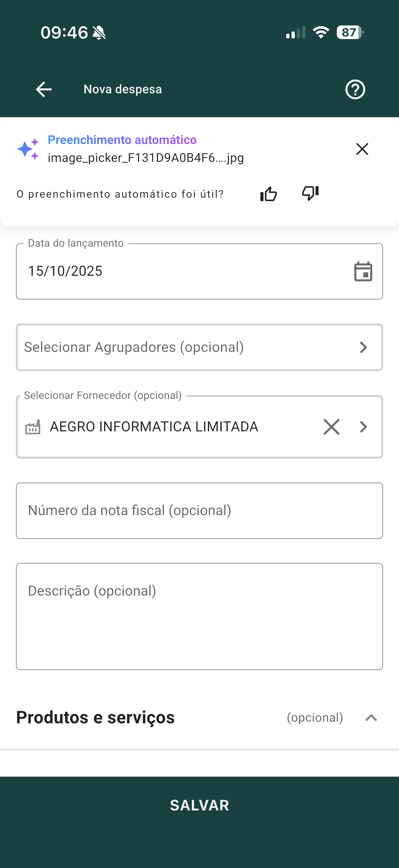Image resolution: width=399 pixels, height=868 pixels.
Task: Collapse the Produtos e serviços section
Action: [371, 718]
